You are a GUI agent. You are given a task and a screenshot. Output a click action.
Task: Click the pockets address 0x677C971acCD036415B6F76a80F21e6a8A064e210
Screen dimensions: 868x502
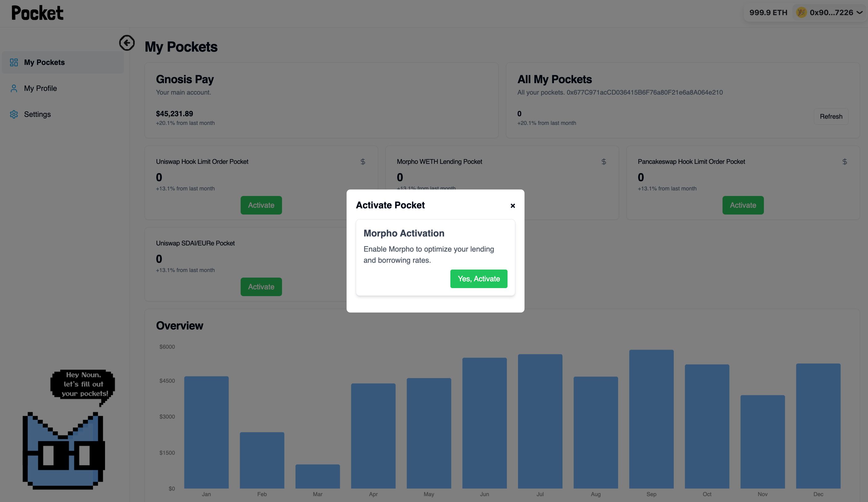coord(644,92)
